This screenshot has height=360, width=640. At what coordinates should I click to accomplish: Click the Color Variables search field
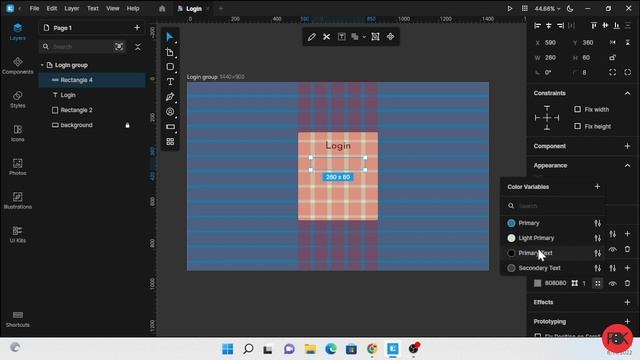(x=552, y=206)
